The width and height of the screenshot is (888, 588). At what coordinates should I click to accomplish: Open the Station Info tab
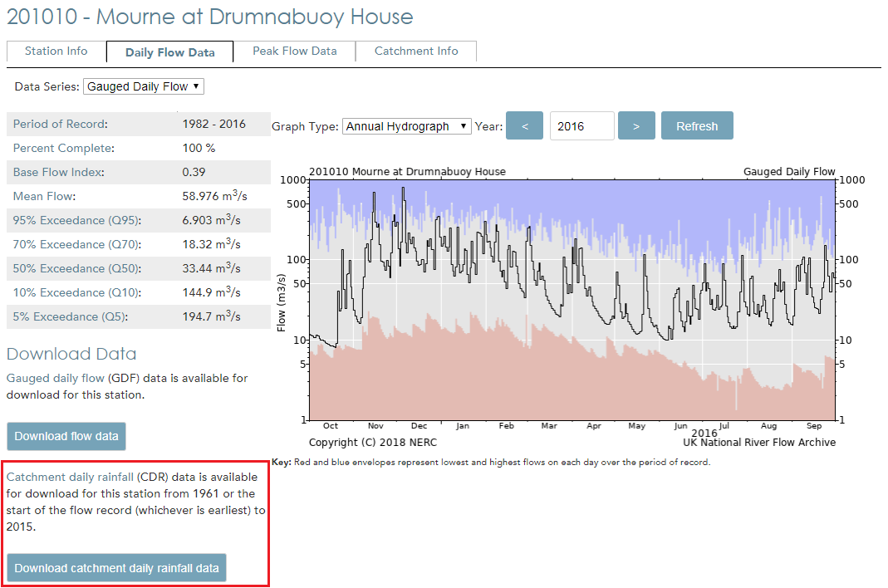coord(56,51)
